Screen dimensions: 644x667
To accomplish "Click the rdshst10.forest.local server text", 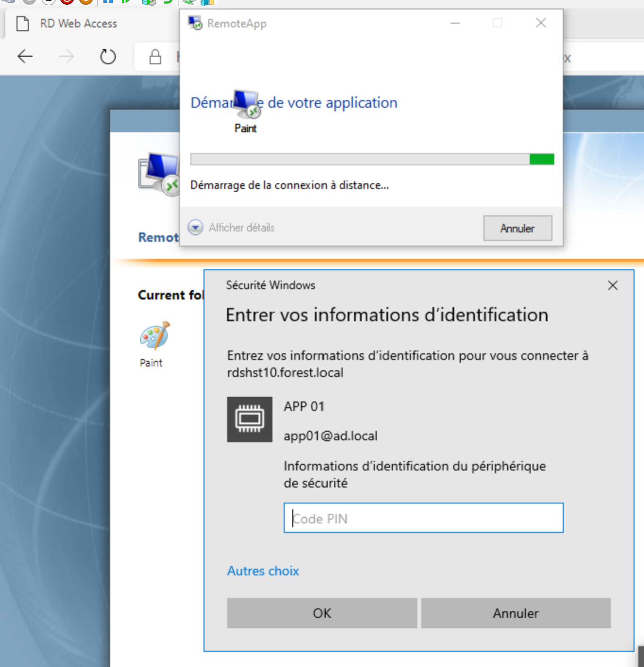I will point(285,372).
